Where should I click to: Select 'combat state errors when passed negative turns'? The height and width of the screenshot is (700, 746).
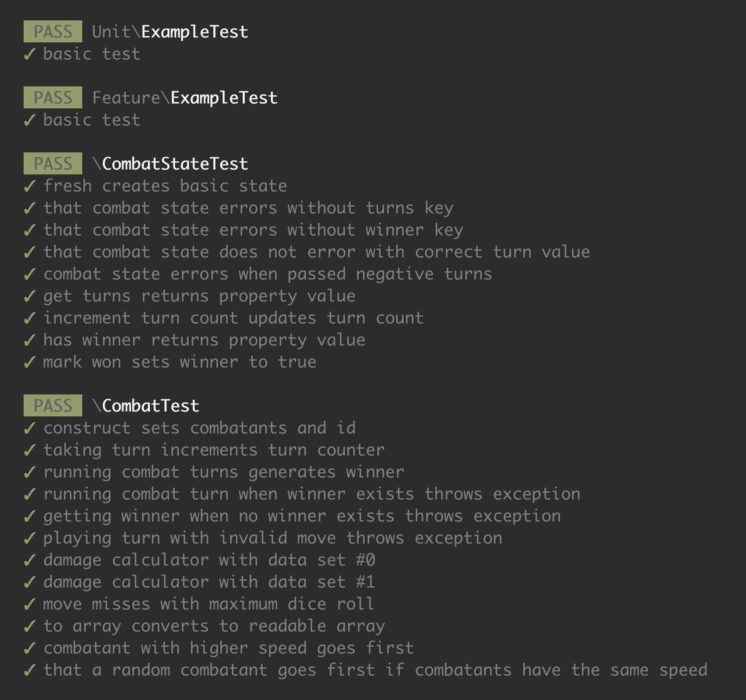tap(268, 274)
